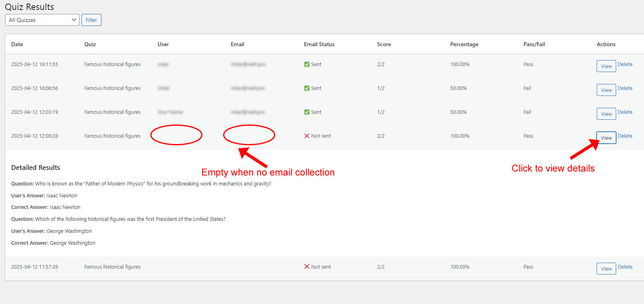
Task: Click Famous historical figures in the 16:11:55 row
Action: coord(113,64)
